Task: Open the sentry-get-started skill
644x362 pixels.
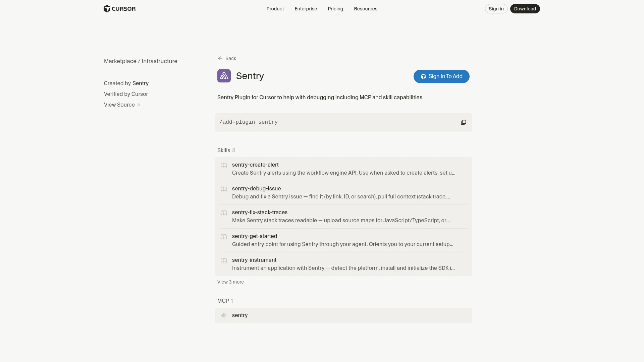Action: [x=343, y=240]
